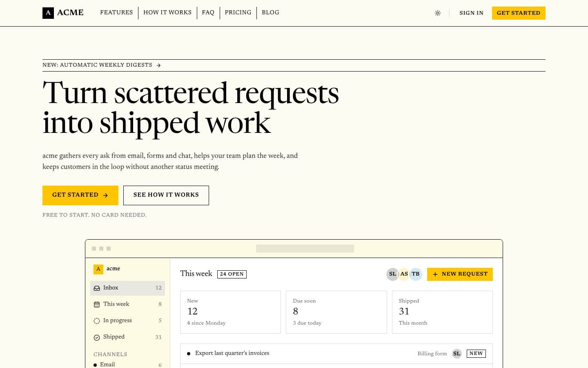
Task: Click the ACME logo in the header
Action: [63, 13]
